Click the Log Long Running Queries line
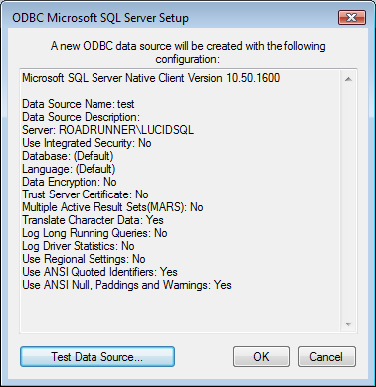 tap(95, 233)
